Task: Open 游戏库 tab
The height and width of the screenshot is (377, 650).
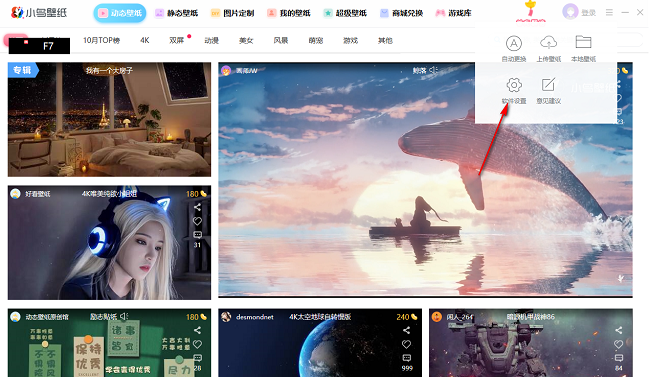Action: (454, 13)
